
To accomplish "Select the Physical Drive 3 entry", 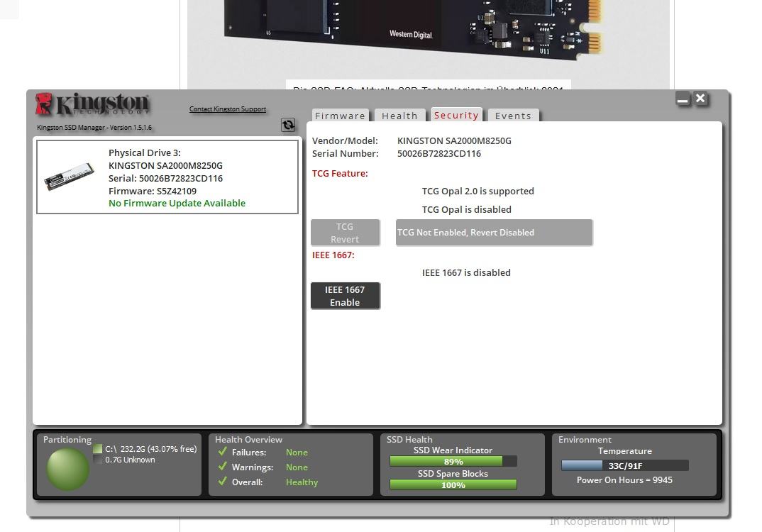I will coord(167,177).
